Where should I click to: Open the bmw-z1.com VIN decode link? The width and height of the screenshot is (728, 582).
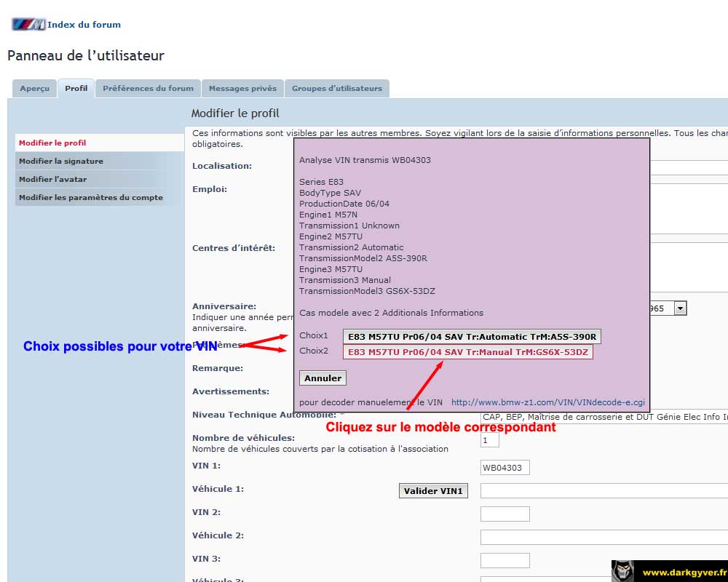point(548,402)
